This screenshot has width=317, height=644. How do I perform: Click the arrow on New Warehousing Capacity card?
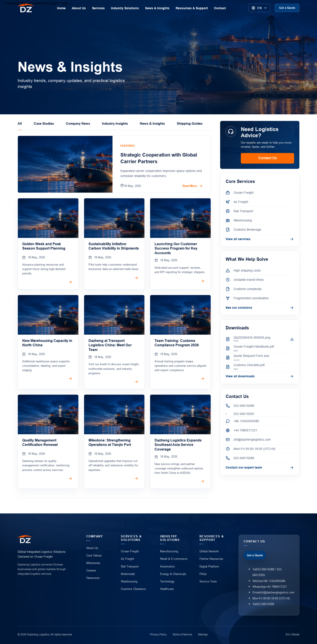(x=70, y=378)
